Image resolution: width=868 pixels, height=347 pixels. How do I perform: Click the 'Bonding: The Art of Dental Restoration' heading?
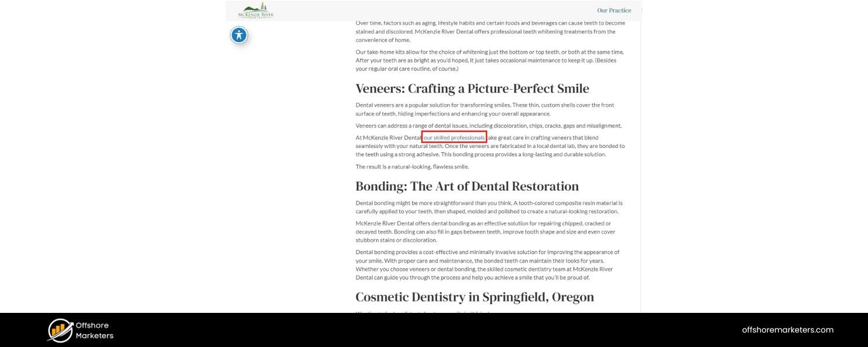[467, 186]
